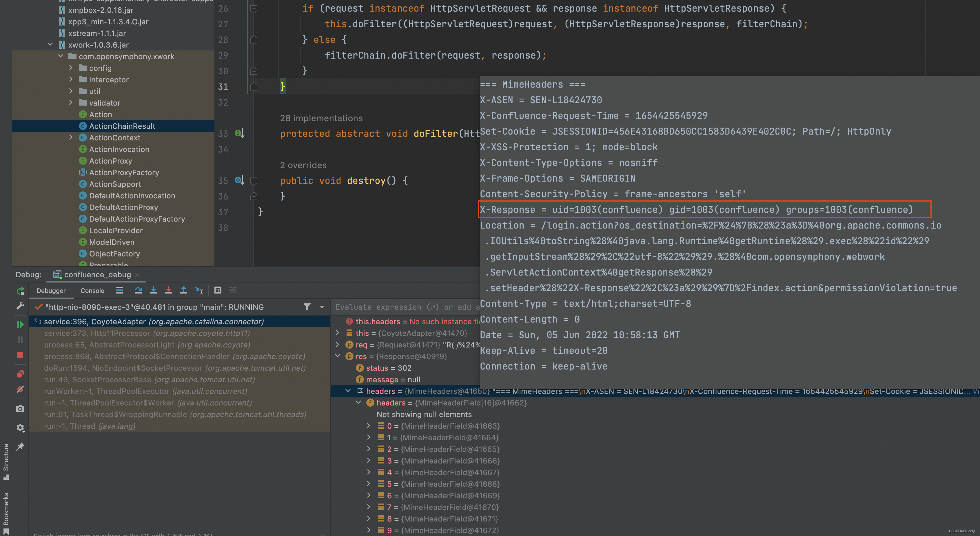980x536 pixels.
Task: Collapse the xwork-1.0.3.6.jar node
Action: click(50, 45)
